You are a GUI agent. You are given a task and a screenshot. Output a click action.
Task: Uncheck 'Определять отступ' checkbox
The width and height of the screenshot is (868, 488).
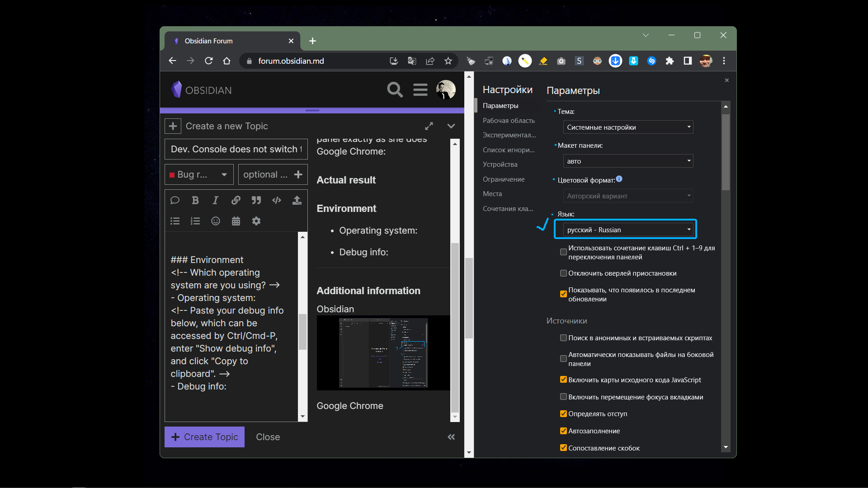(563, 414)
